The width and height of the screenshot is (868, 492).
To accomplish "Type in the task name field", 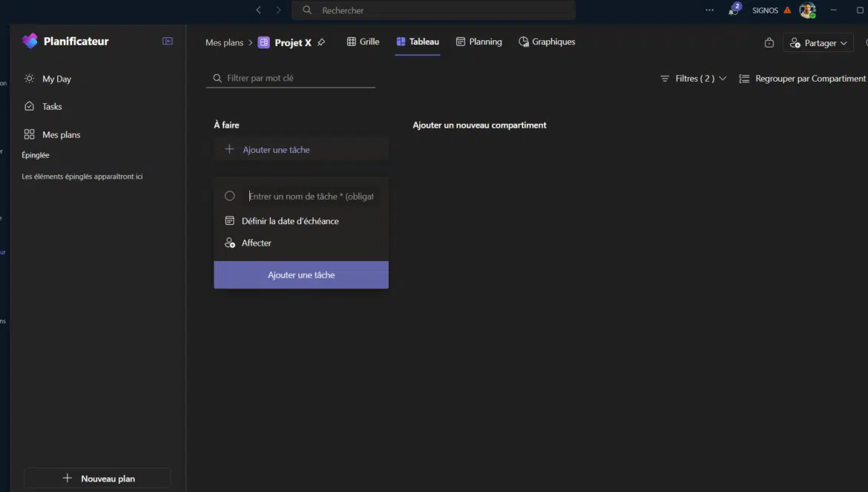I will pyautogui.click(x=311, y=197).
